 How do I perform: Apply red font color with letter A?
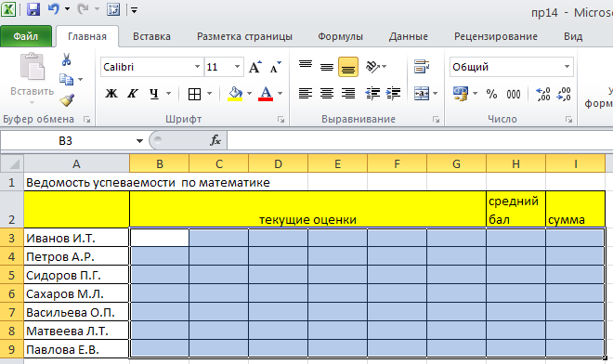266,94
